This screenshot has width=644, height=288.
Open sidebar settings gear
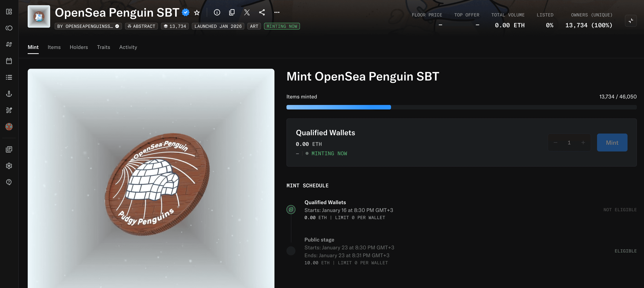[x=9, y=166]
